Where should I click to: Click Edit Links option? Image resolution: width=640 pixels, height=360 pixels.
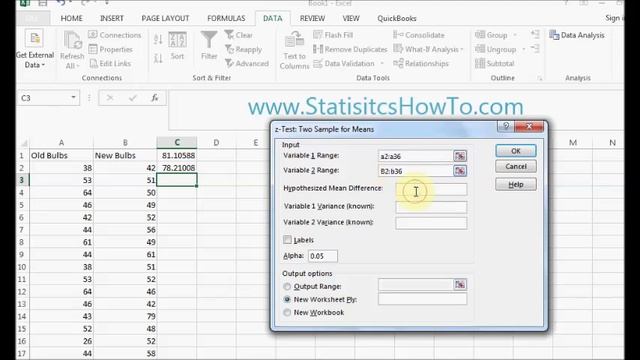coord(110,63)
